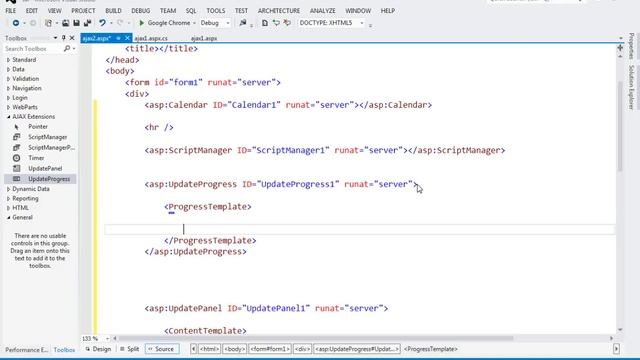
Task: Open the FILE menu
Action: coord(11,11)
